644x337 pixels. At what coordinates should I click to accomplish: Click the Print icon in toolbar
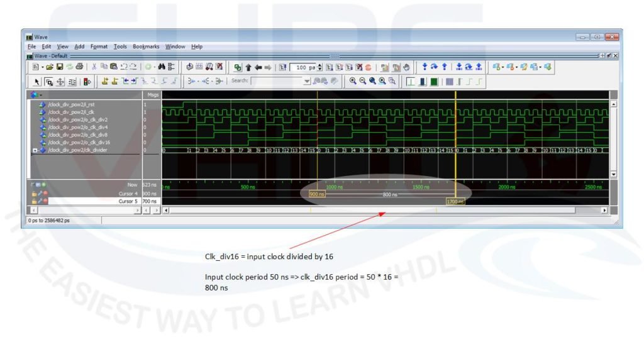[x=79, y=67]
